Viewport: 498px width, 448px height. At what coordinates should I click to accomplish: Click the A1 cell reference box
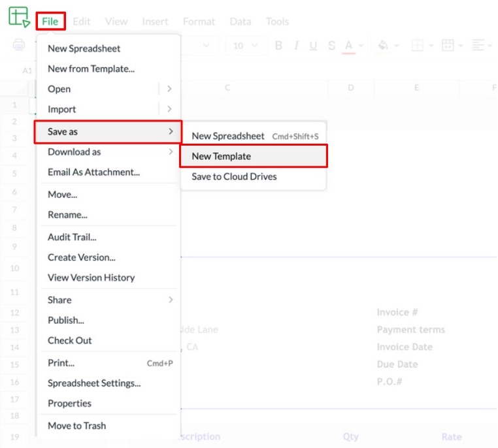point(27,71)
